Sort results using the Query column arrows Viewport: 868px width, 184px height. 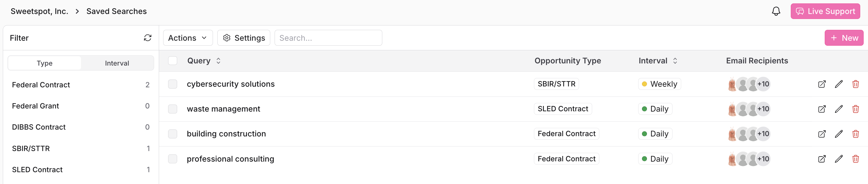click(x=218, y=61)
